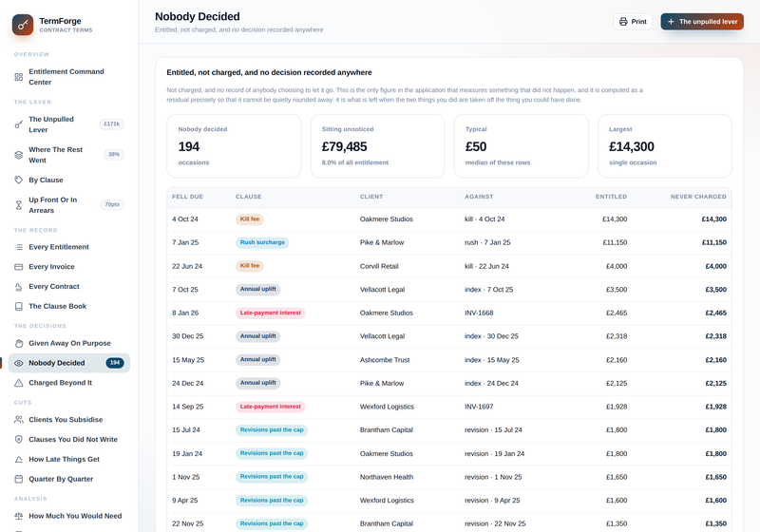Click the Clause Book icon

point(18,306)
